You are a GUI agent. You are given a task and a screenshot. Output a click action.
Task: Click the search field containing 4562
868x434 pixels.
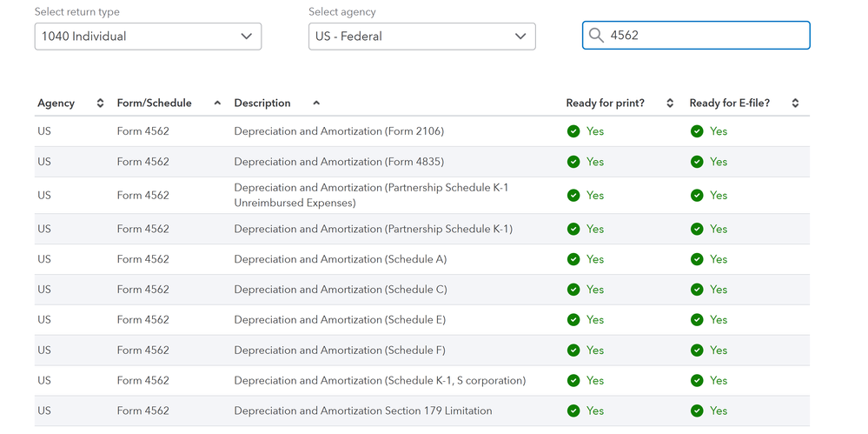point(704,36)
